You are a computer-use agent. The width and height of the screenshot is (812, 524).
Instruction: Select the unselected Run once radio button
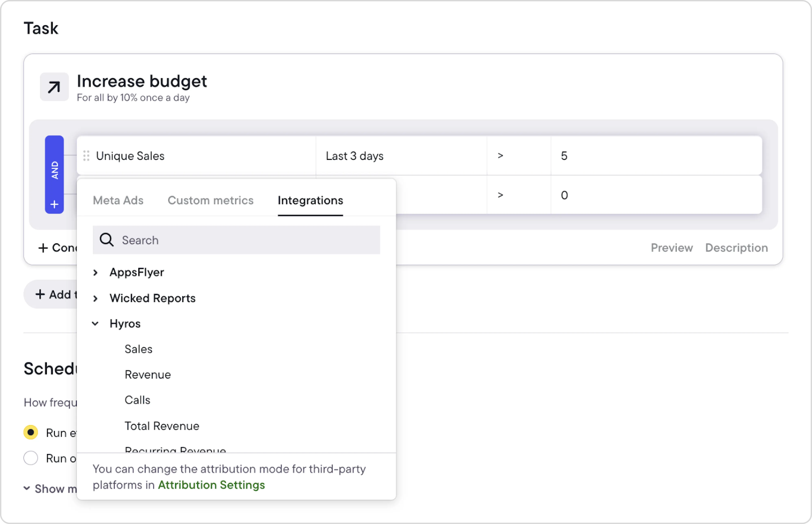click(x=31, y=458)
